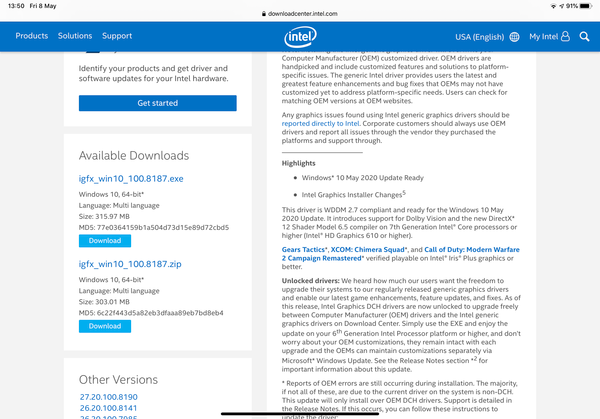Open My Intel account link
This screenshot has width=600, height=419.
coord(543,37)
